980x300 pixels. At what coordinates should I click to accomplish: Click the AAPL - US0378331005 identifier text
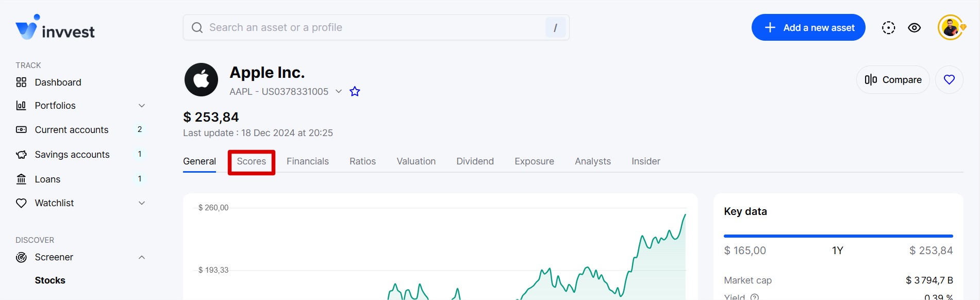pyautogui.click(x=279, y=92)
